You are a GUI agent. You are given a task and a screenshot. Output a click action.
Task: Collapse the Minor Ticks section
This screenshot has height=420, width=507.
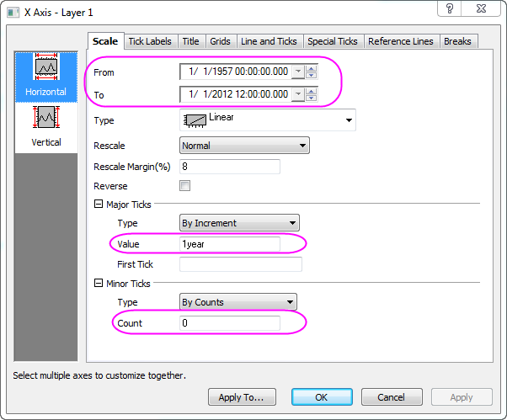(x=98, y=283)
